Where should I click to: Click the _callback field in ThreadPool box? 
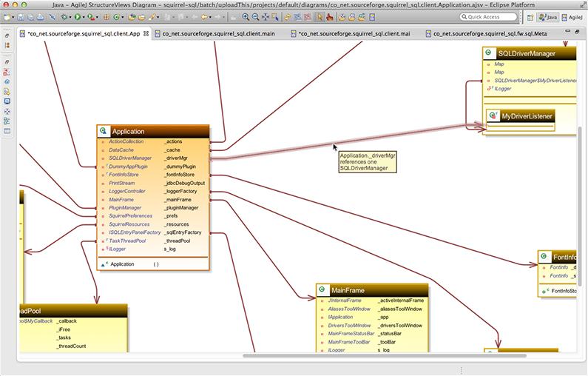pyautogui.click(x=67, y=321)
